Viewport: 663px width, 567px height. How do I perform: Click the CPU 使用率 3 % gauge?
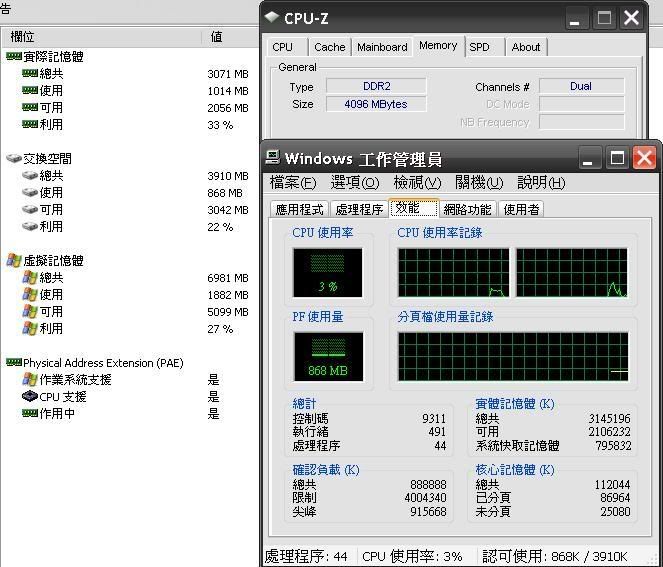[x=328, y=273]
